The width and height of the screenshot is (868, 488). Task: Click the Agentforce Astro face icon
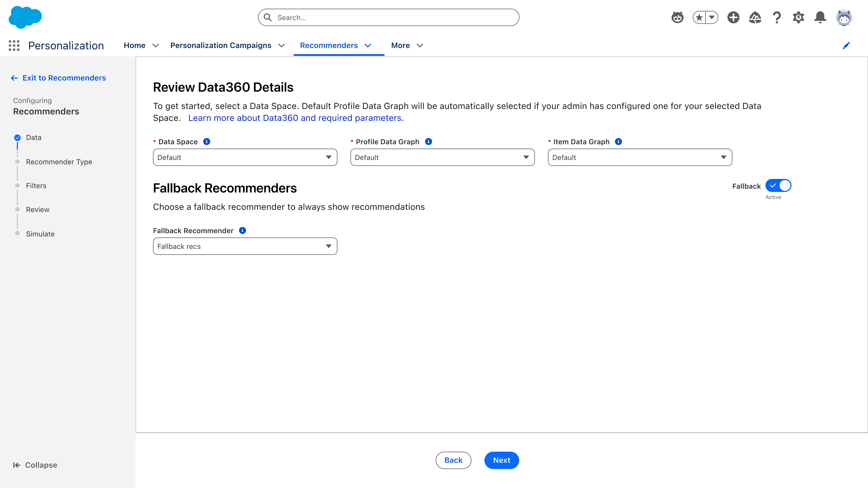pos(677,18)
